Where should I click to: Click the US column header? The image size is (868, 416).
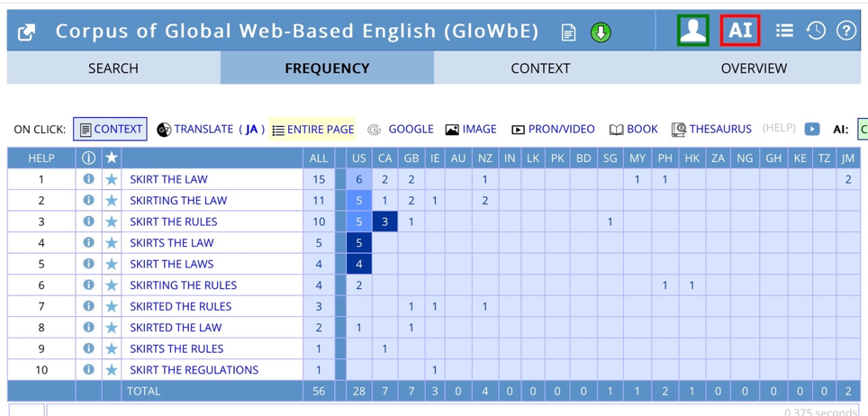point(358,158)
